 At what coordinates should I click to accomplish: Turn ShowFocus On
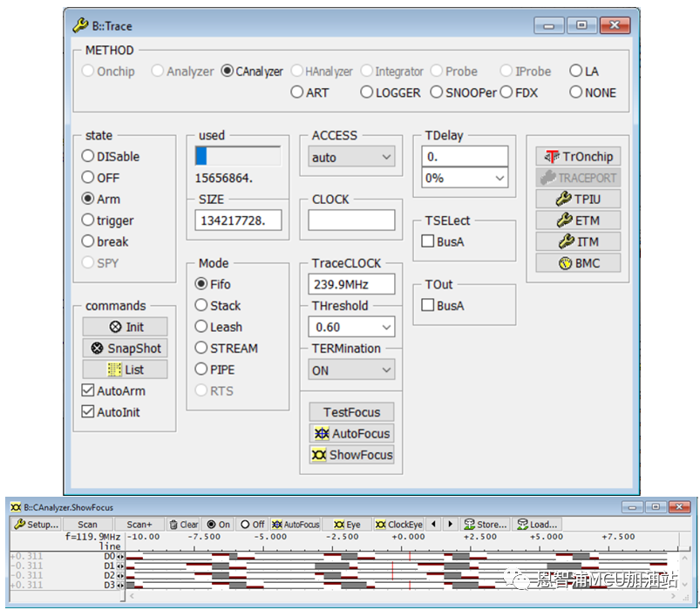tap(218, 525)
